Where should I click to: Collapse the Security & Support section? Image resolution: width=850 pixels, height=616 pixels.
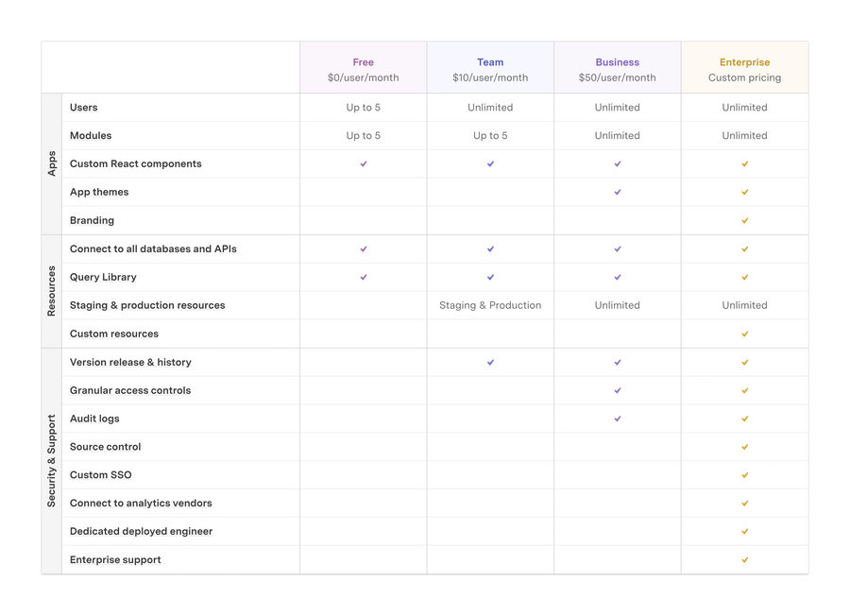pyautogui.click(x=51, y=460)
